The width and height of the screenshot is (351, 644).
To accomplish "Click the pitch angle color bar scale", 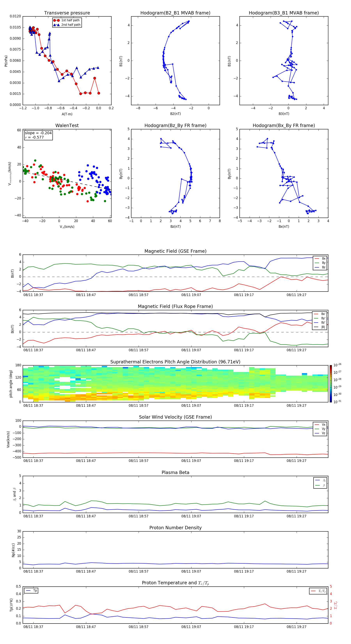I will [331, 384].
